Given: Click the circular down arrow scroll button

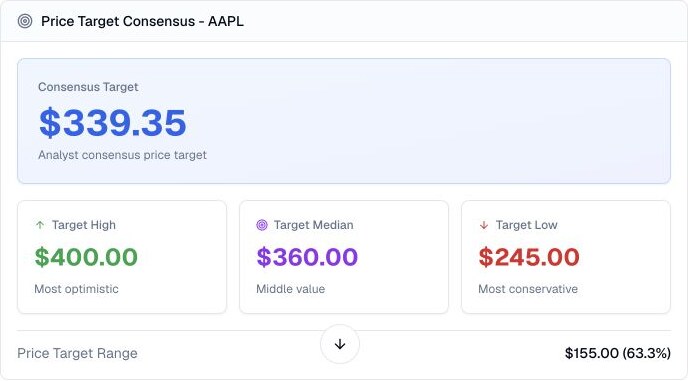Looking at the screenshot, I should [340, 345].
